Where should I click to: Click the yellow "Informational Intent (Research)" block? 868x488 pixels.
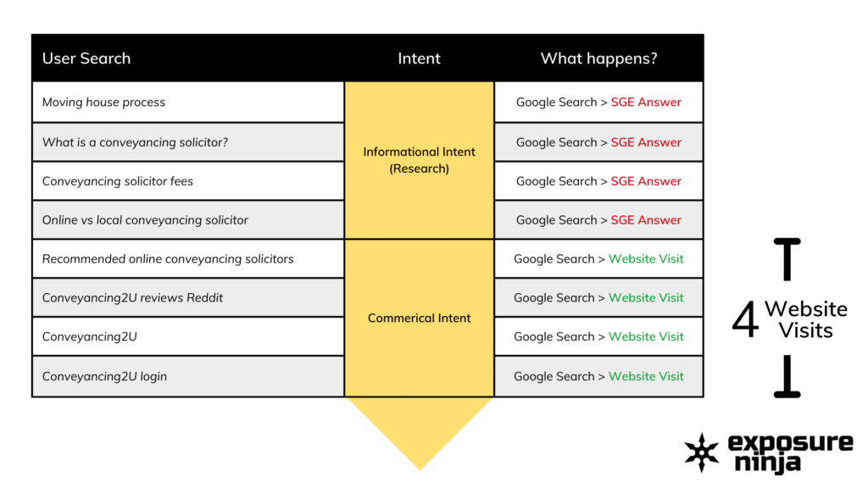point(420,160)
